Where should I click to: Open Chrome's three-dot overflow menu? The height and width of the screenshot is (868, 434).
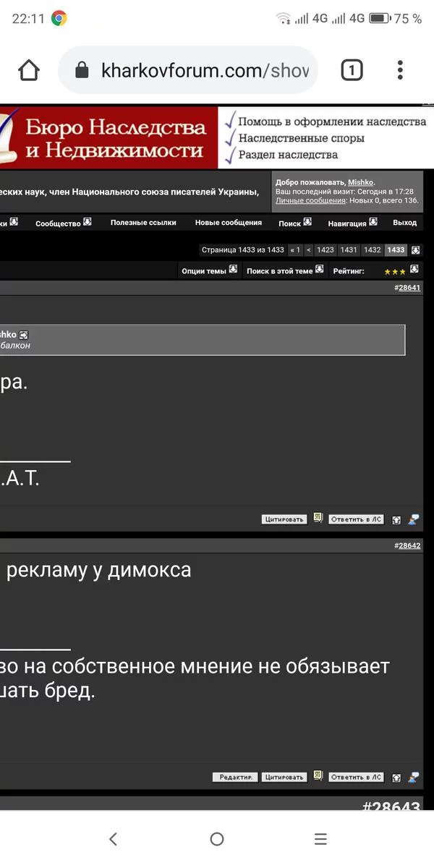(x=400, y=70)
